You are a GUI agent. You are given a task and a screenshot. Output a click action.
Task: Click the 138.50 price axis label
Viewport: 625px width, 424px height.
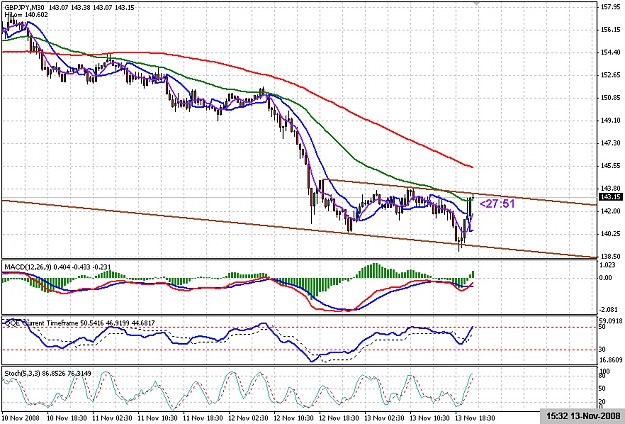(613, 256)
